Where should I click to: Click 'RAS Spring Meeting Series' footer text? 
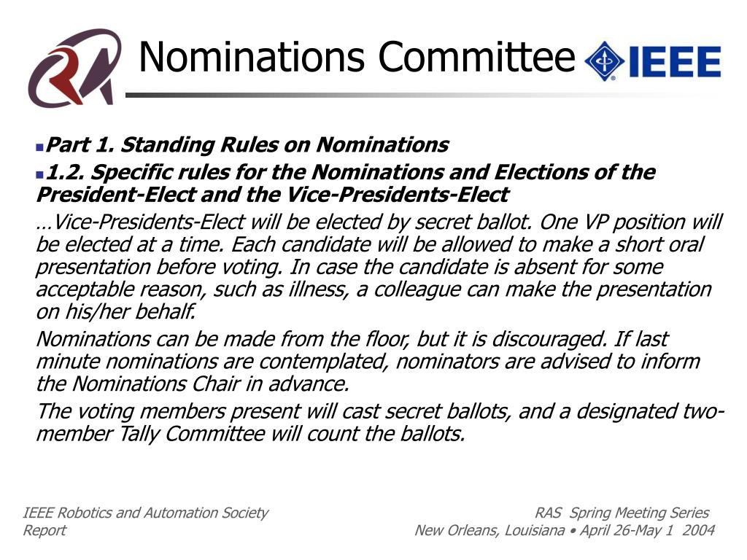(622, 513)
